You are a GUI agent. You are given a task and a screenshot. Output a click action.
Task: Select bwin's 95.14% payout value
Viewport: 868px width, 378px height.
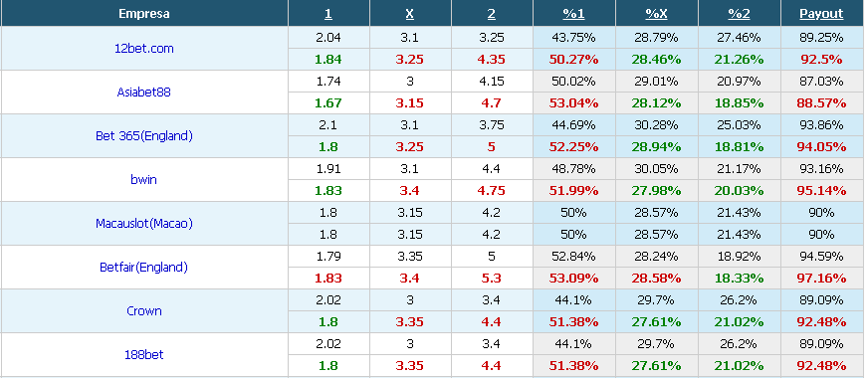pos(821,190)
